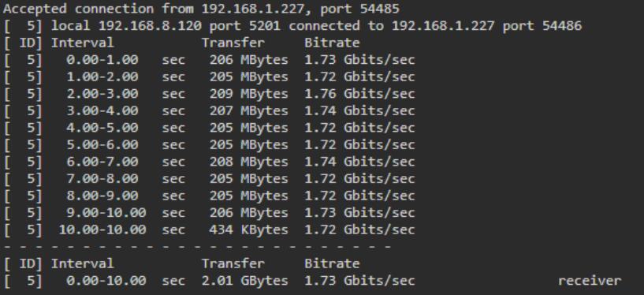
Task: Click the 1.76 Gbits/sec bitrate value
Action: pyautogui.click(x=359, y=94)
